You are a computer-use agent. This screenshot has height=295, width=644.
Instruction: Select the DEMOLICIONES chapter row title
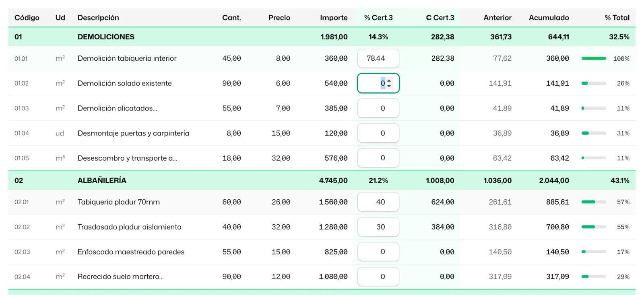[106, 37]
